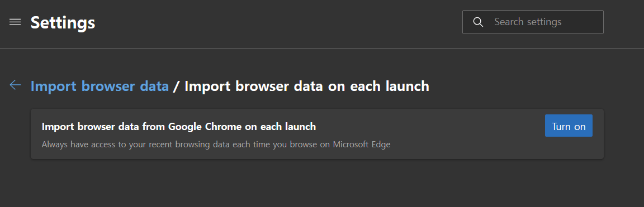Image resolution: width=644 pixels, height=207 pixels.
Task: Open the Settings hamburger navigation menu
Action: [x=15, y=22]
